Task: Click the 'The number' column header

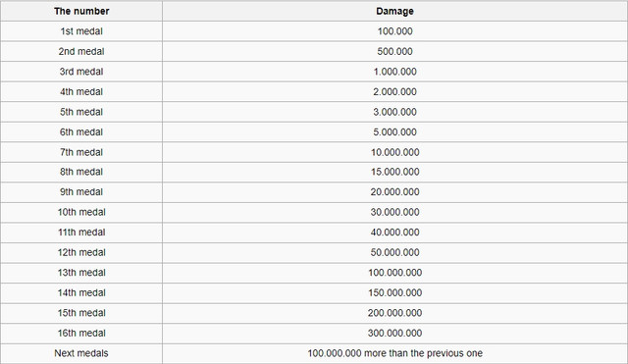Action: click(81, 11)
